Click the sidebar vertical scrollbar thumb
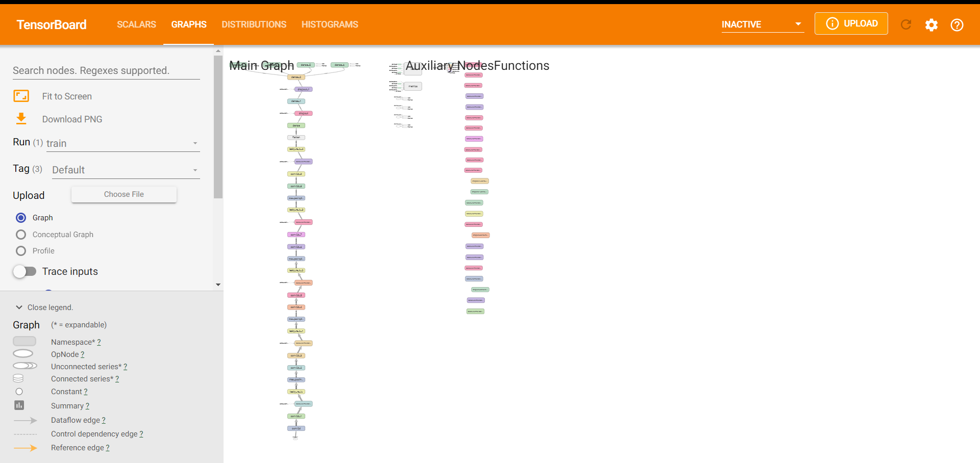 [218, 126]
